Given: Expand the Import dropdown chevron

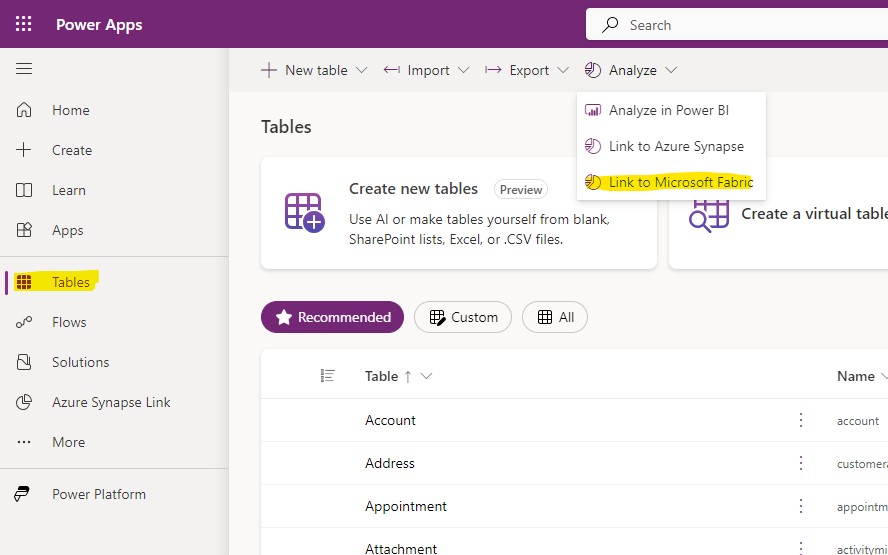Looking at the screenshot, I should (x=463, y=70).
